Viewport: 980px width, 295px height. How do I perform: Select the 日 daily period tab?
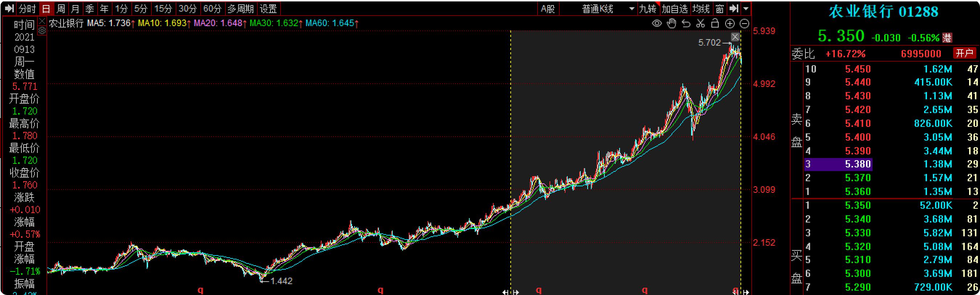(x=46, y=8)
